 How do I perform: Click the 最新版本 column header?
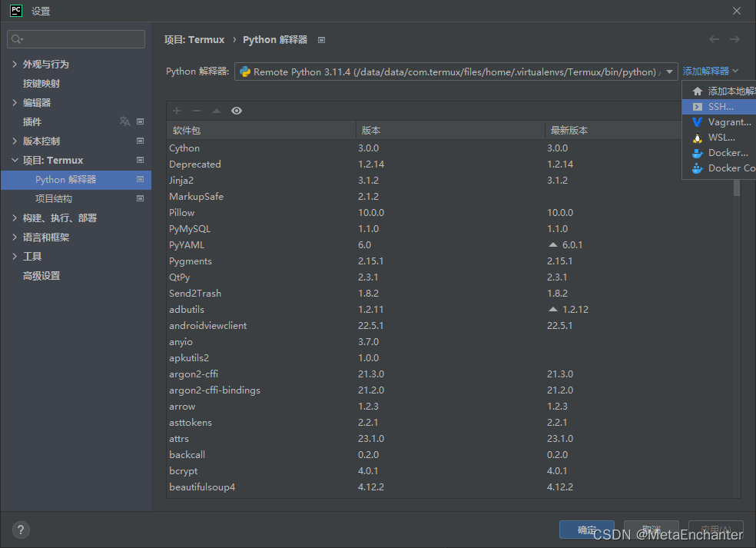click(x=615, y=130)
